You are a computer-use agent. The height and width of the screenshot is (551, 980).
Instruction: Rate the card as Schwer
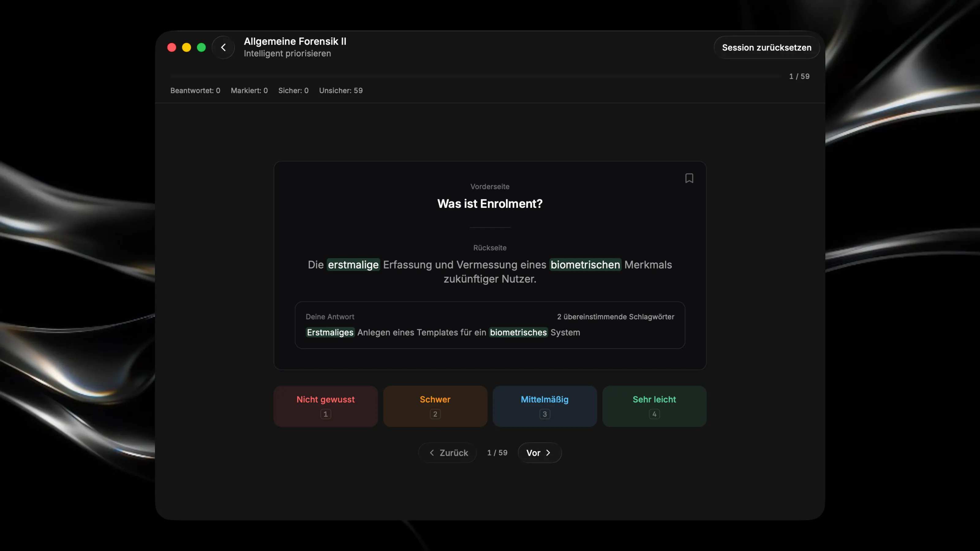coord(435,406)
